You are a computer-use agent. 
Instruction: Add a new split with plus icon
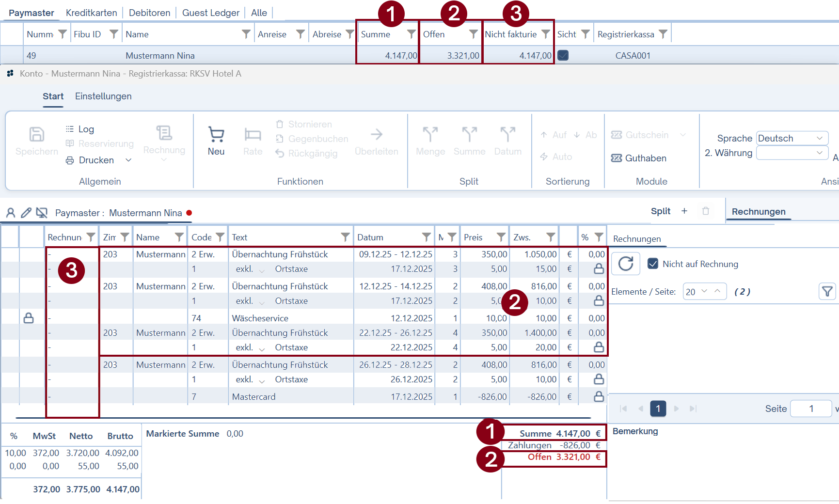click(684, 211)
